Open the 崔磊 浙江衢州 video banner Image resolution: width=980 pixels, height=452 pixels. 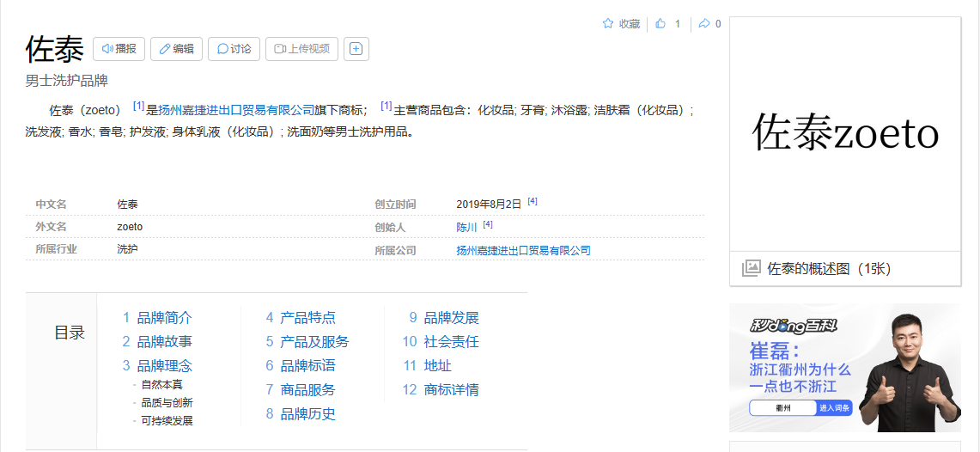click(x=845, y=368)
